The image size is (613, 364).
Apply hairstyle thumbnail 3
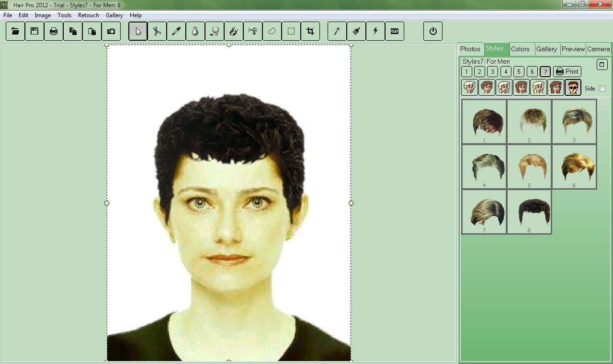coord(574,122)
